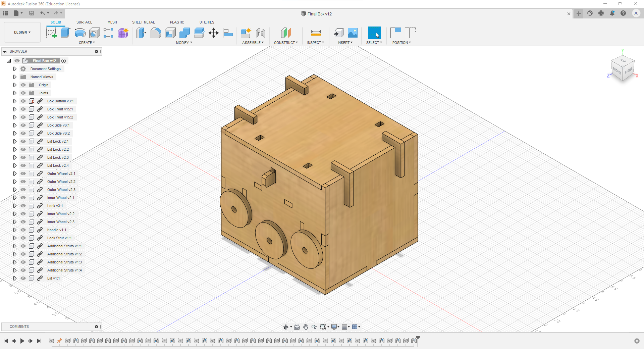
Task: Open the Help question mark icon
Action: coord(623,13)
